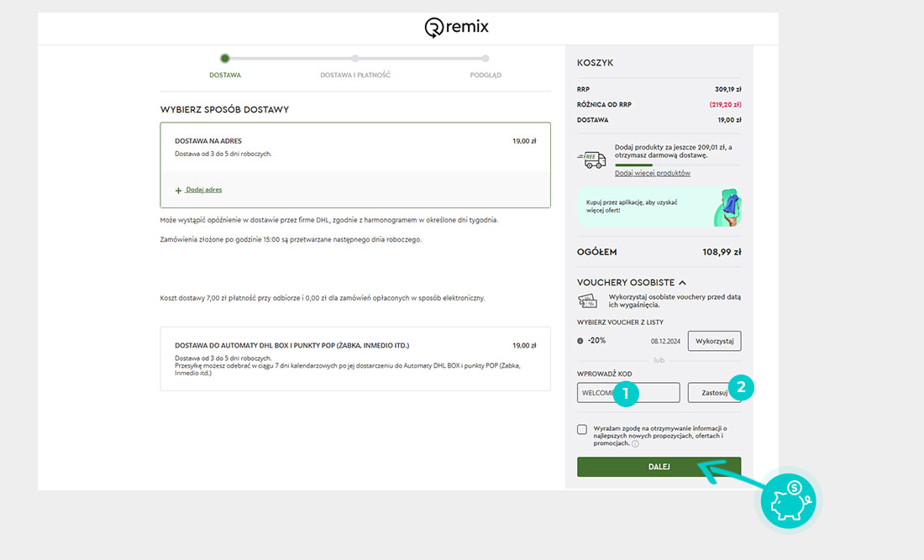Click the DHL delay notice text

[x=329, y=220]
